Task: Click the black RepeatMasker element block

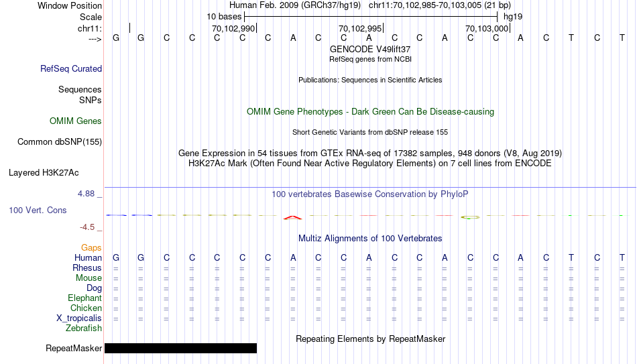Action: [x=181, y=348]
